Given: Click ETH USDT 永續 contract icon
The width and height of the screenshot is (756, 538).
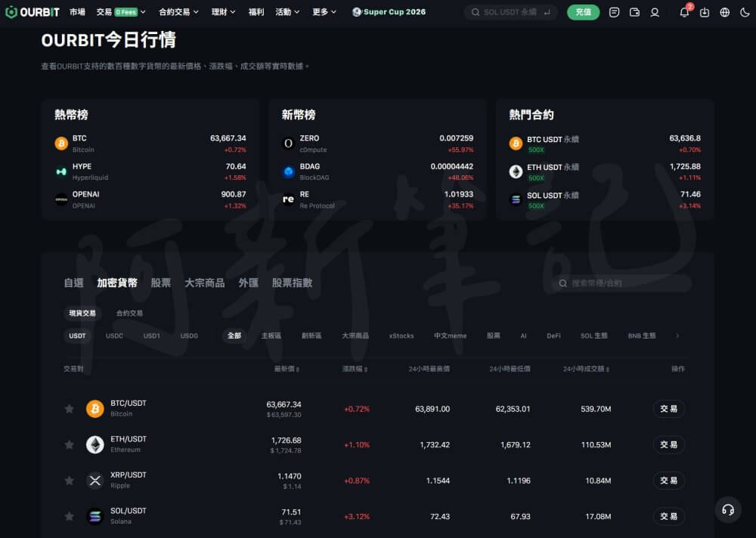Looking at the screenshot, I should click(x=516, y=172).
